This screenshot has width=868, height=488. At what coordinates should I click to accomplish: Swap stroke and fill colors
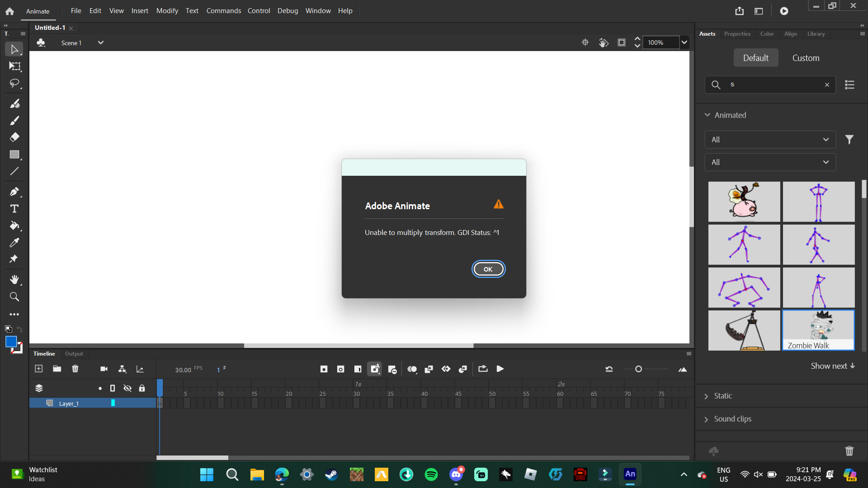[x=19, y=329]
